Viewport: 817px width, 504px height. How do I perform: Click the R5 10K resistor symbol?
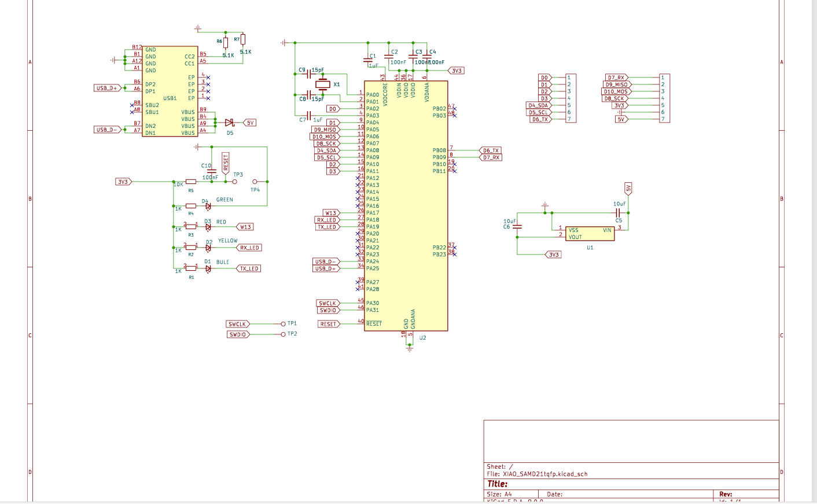[x=191, y=182]
